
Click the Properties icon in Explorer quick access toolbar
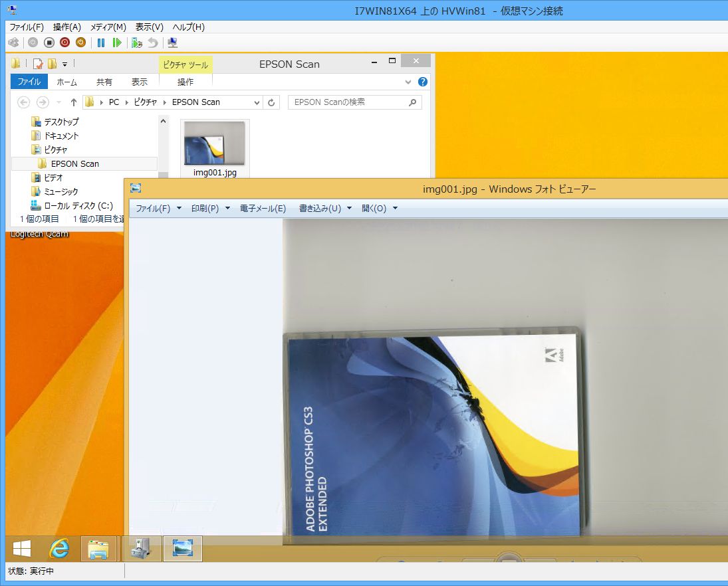point(38,64)
